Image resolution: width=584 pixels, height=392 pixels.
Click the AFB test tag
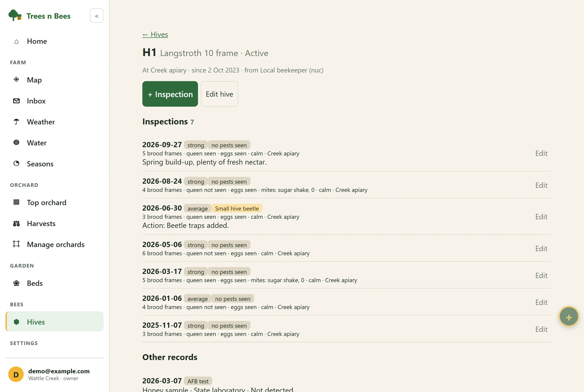(198, 381)
